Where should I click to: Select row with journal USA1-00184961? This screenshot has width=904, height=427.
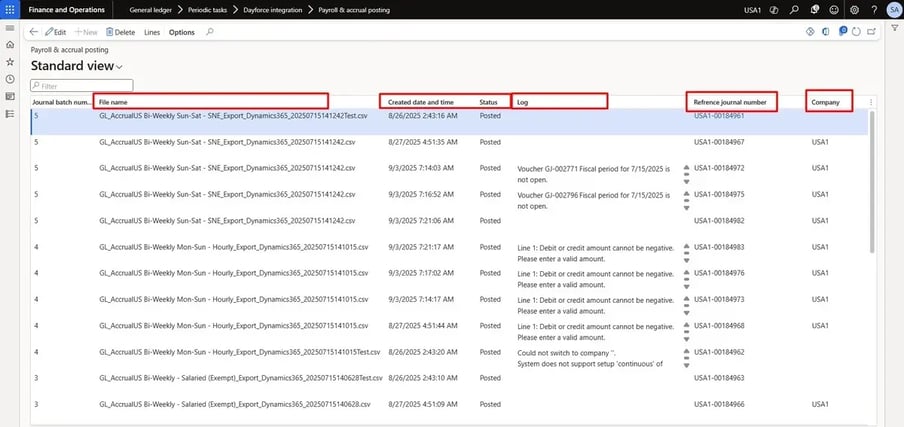[449, 122]
